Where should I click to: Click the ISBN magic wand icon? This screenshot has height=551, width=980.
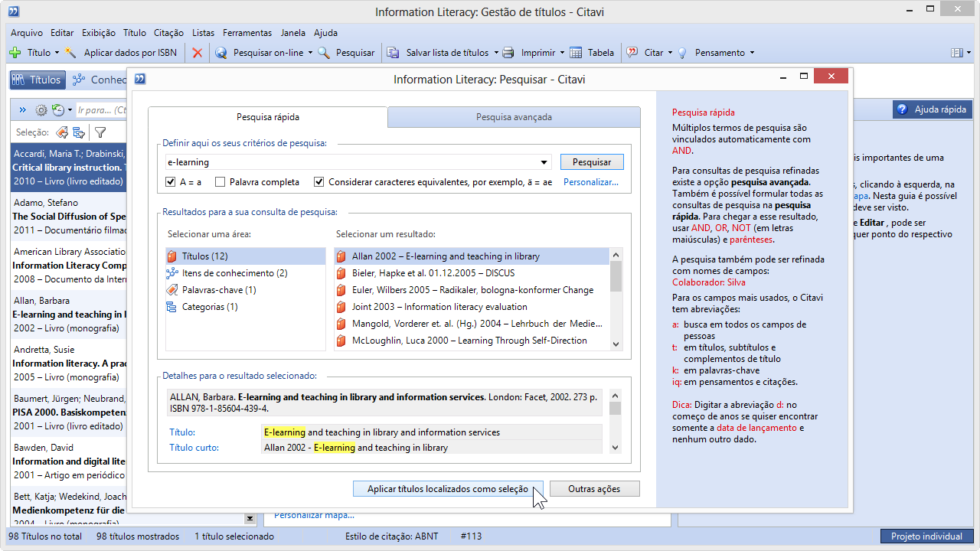[71, 53]
